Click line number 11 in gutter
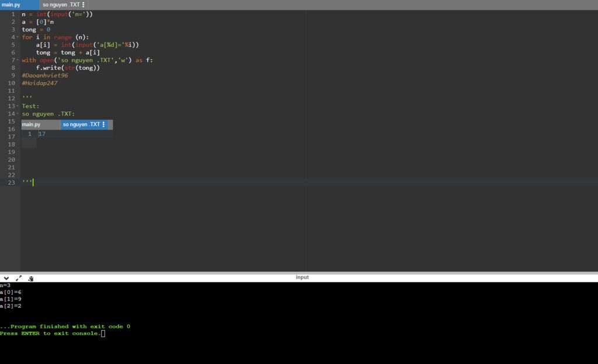This screenshot has height=364, width=598. point(12,90)
